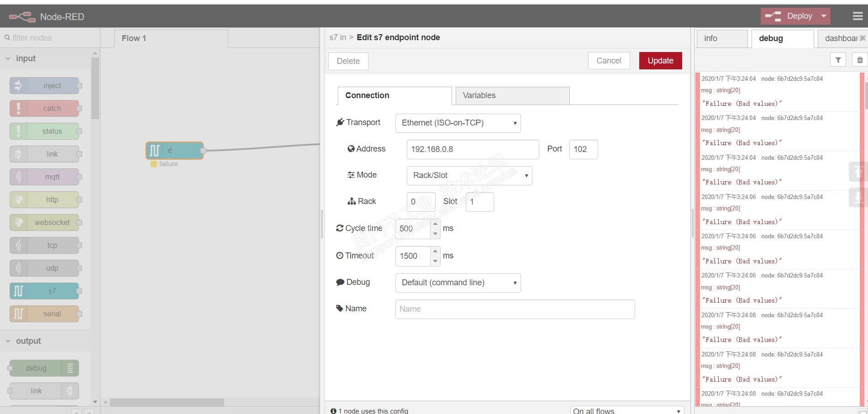Viewport: 868px width, 414px height.
Task: Decrease Timeout with down arrow
Action: click(435, 261)
